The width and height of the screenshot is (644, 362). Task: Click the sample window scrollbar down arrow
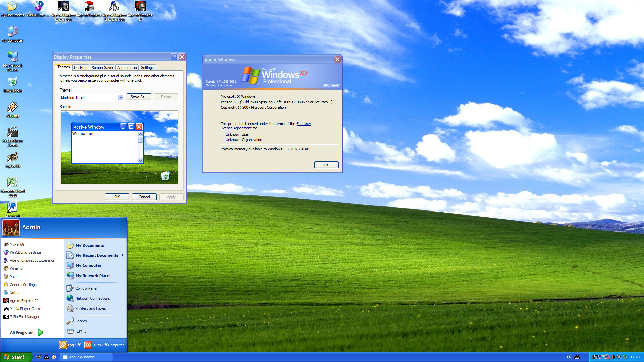(140, 161)
